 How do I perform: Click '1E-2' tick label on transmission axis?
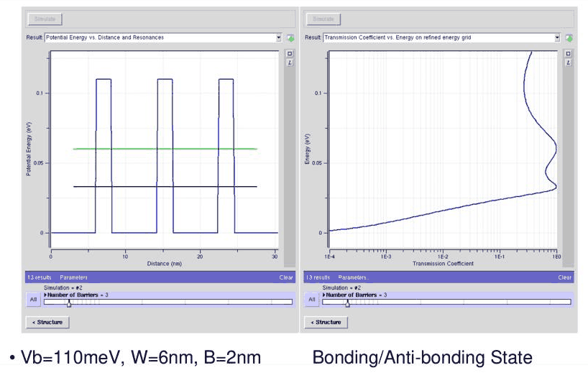[x=443, y=257]
